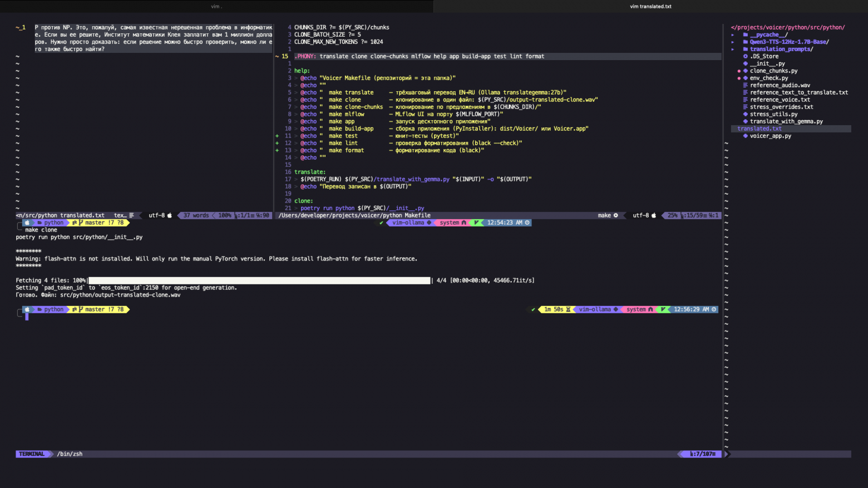Switch to the 'vim .' tab
The width and height of the screenshot is (868, 488).
pos(216,6)
